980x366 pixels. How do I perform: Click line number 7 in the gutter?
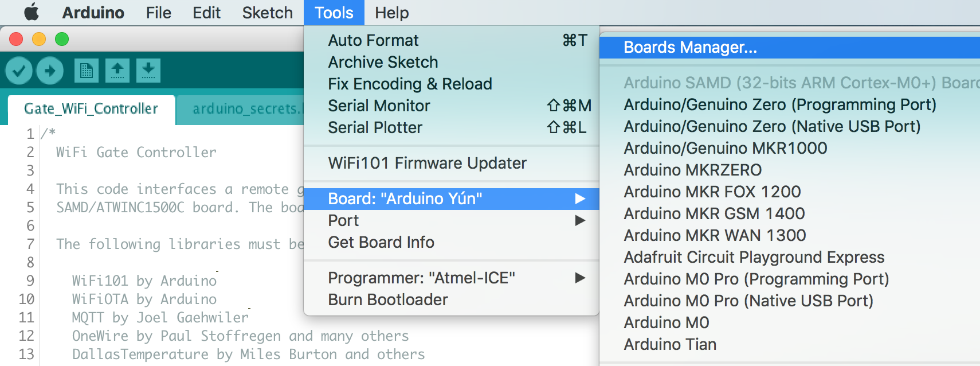(x=30, y=244)
